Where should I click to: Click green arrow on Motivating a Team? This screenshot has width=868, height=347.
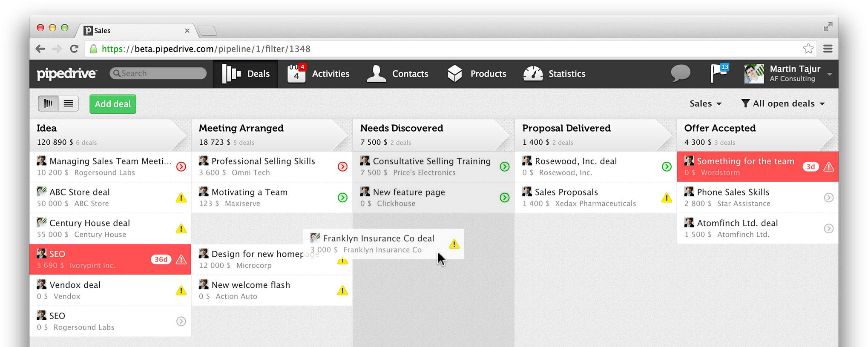click(x=342, y=198)
